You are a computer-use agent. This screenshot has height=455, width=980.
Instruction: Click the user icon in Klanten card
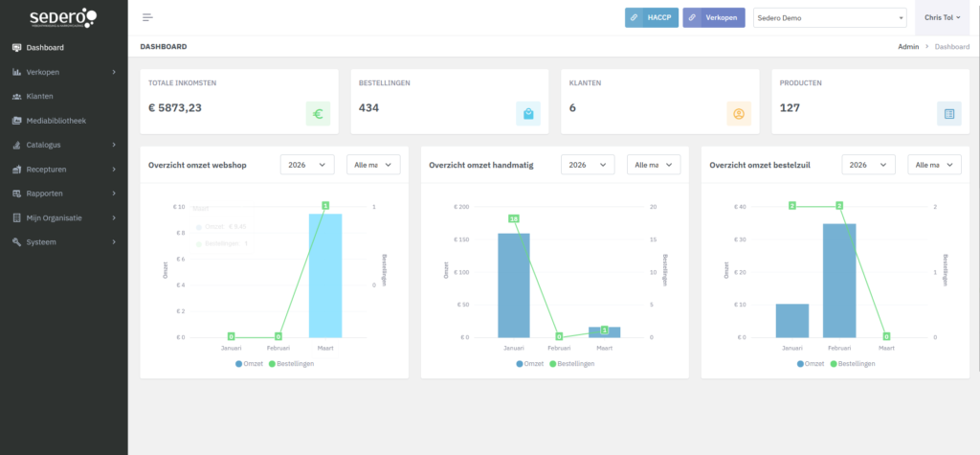pyautogui.click(x=739, y=114)
